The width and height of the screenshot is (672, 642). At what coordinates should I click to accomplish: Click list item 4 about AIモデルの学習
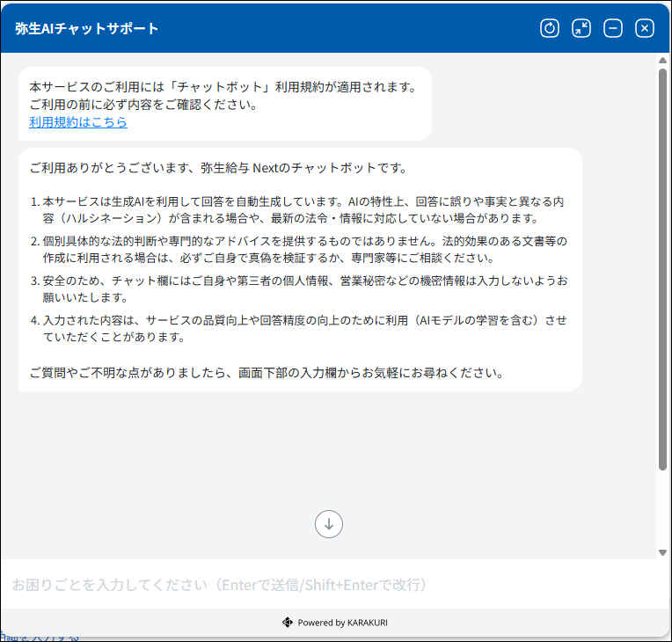[x=299, y=329]
